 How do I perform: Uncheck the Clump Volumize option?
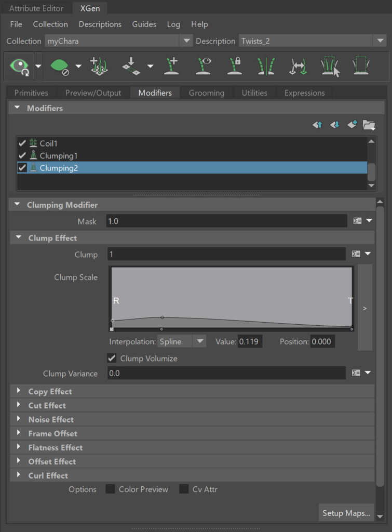click(x=112, y=358)
